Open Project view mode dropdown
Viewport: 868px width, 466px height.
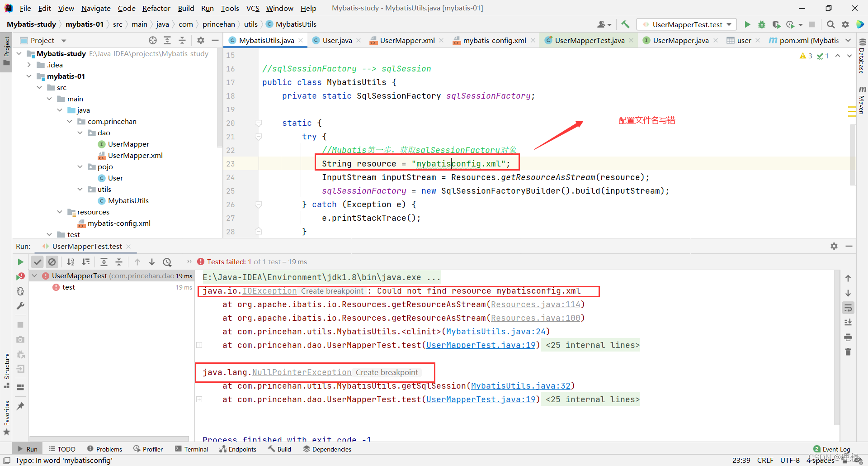64,41
